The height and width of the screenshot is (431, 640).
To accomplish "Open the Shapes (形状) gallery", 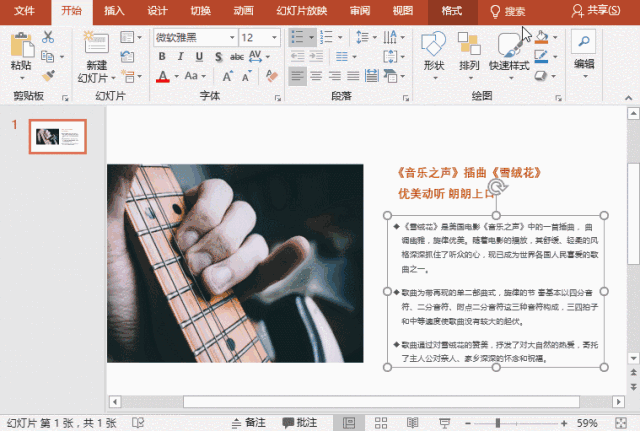I will tap(433, 50).
